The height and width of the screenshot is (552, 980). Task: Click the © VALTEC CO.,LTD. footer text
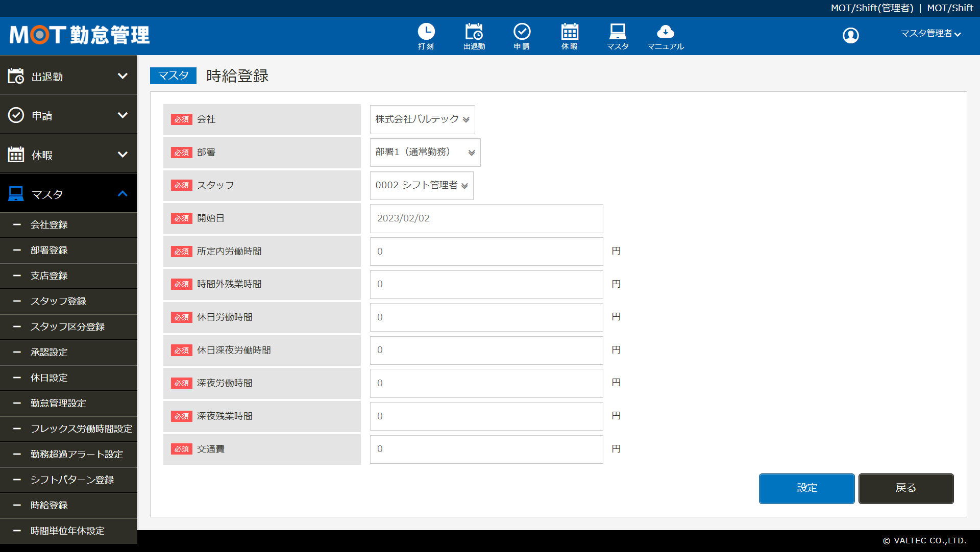coord(924,541)
